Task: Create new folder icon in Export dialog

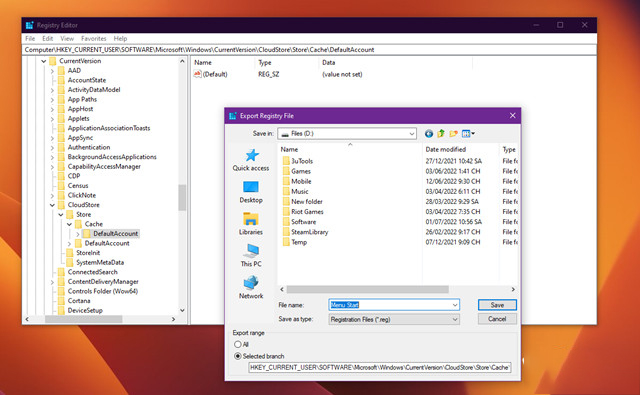Action: click(453, 133)
